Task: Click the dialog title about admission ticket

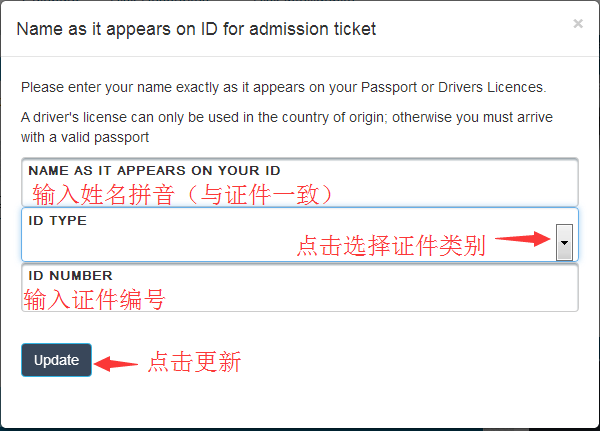Action: coord(197,29)
